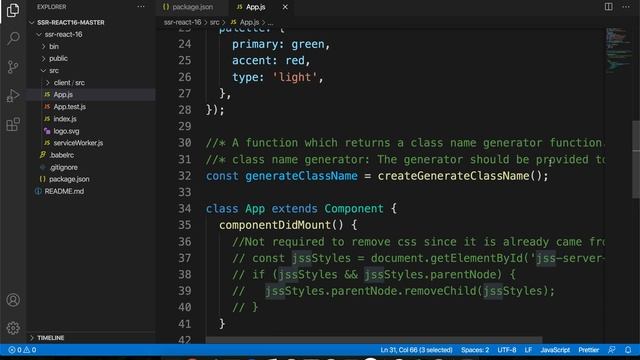Click the 'light' string on line 26
Viewport: 640px width, 360px height.
click(294, 77)
